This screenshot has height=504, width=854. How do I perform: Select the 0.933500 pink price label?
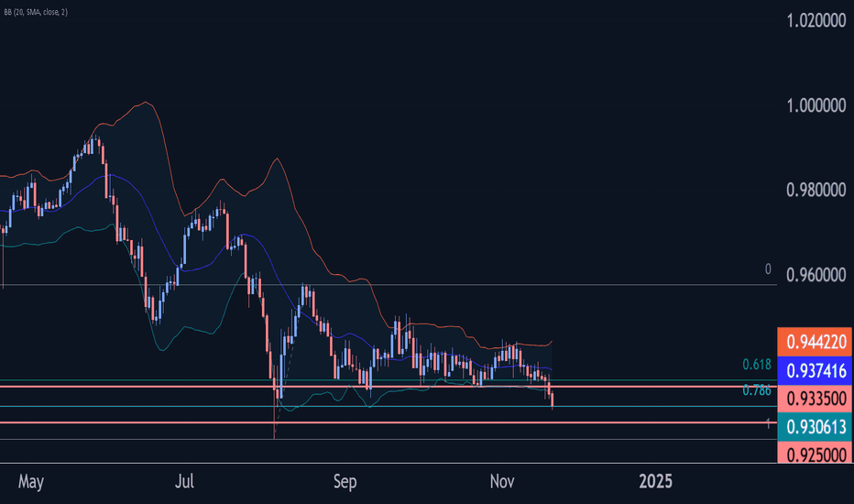tap(816, 399)
